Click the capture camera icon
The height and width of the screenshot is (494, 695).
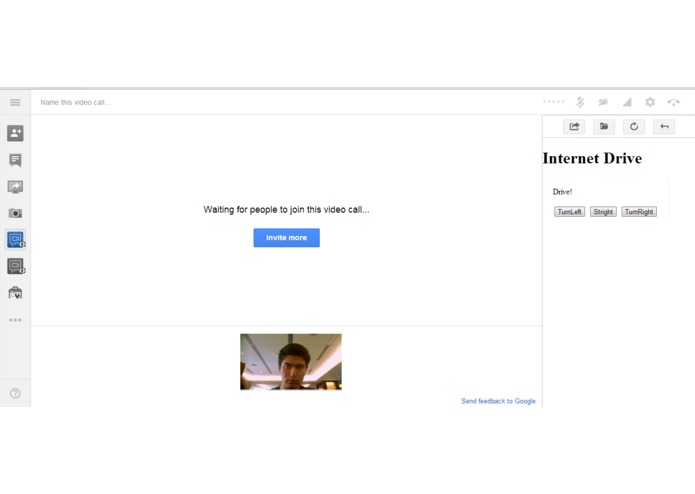pos(15,213)
